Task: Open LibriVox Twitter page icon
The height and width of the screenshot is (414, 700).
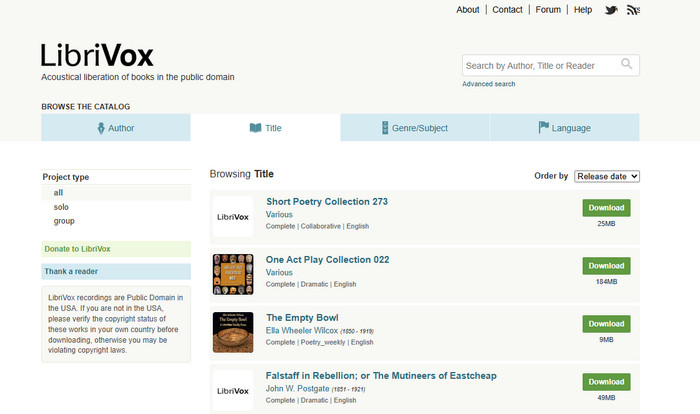Action: click(x=611, y=10)
